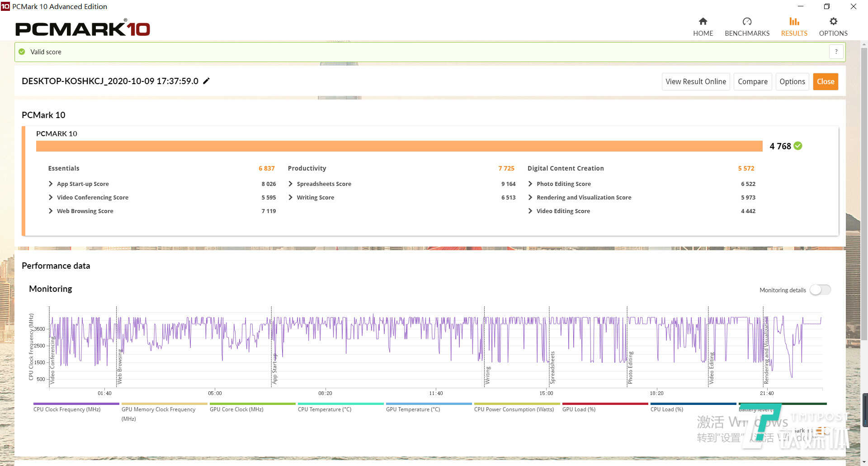Expand Web Browsing Score details
This screenshot has height=466, width=868.
pyautogui.click(x=51, y=211)
